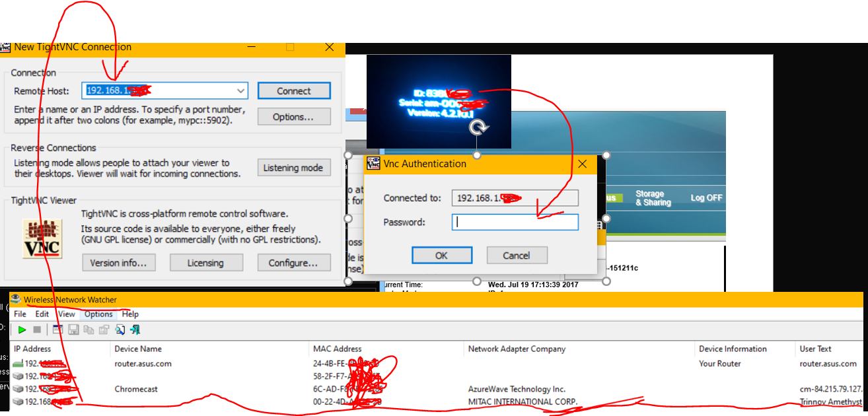Select the MAC address starting 6C-AD-F8
This screenshot has width=868, height=416.
[347, 390]
